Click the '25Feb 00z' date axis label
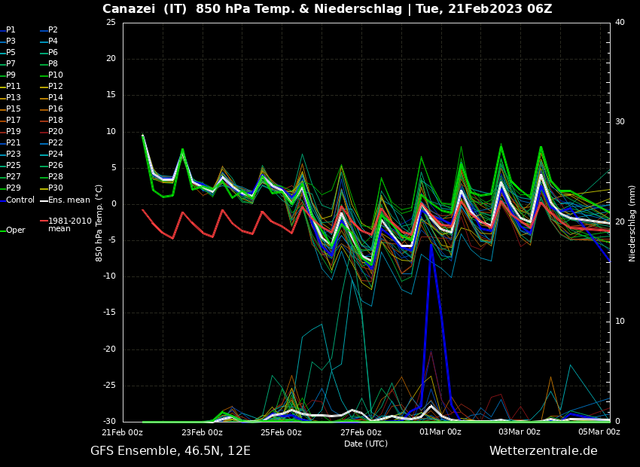The width and height of the screenshot is (640, 467). click(x=282, y=432)
